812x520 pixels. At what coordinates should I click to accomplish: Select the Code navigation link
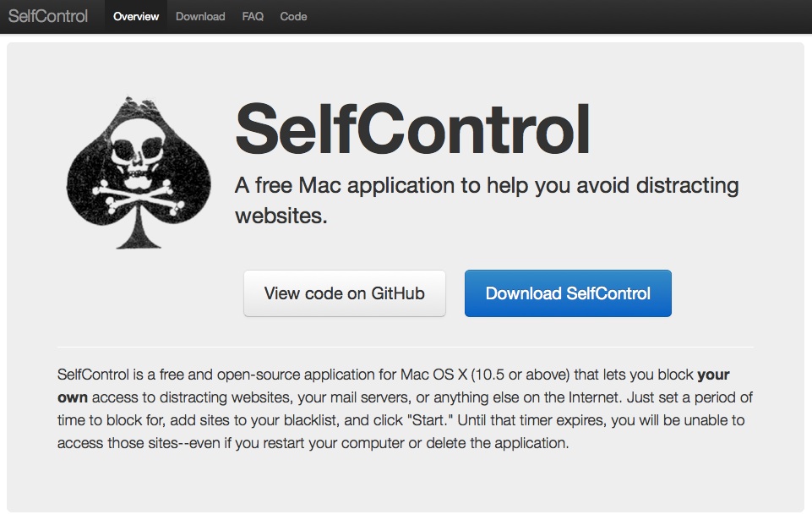click(293, 17)
